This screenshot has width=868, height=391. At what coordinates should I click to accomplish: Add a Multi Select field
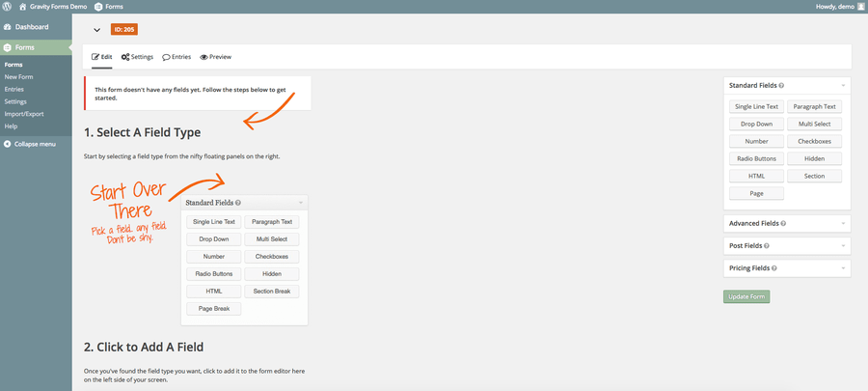[x=814, y=124]
